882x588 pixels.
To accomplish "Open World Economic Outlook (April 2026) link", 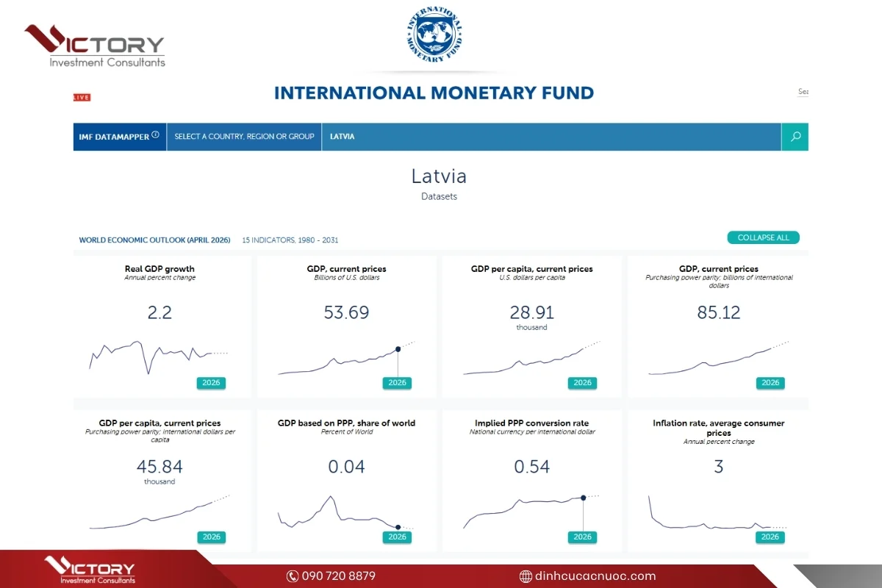I will click(x=154, y=240).
